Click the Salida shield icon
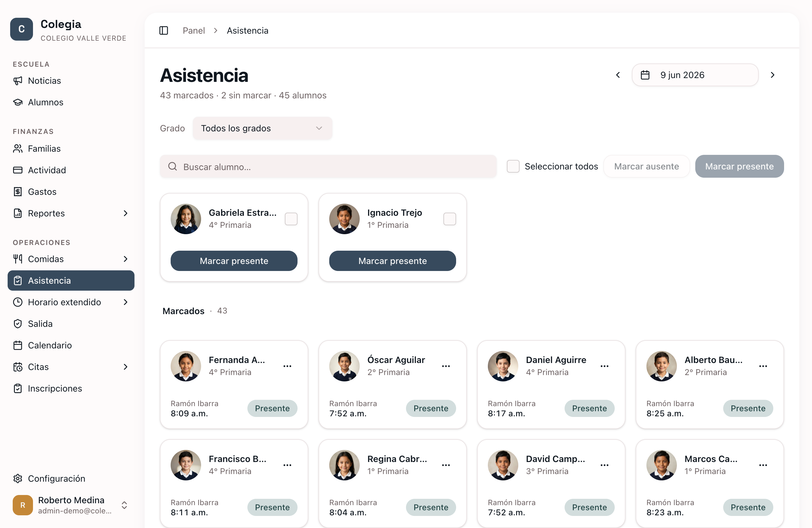The width and height of the screenshot is (812, 528). point(18,324)
